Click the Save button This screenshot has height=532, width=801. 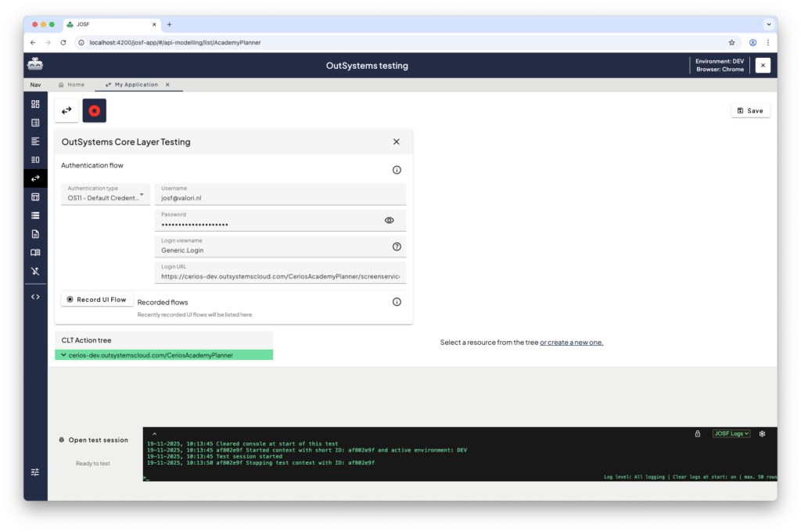tap(750, 110)
